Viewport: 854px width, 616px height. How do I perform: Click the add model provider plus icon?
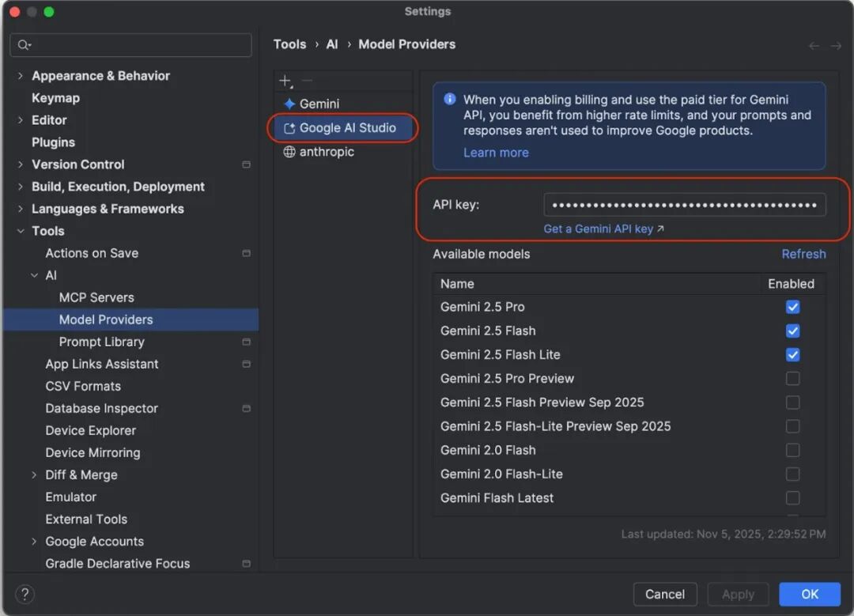pyautogui.click(x=285, y=81)
